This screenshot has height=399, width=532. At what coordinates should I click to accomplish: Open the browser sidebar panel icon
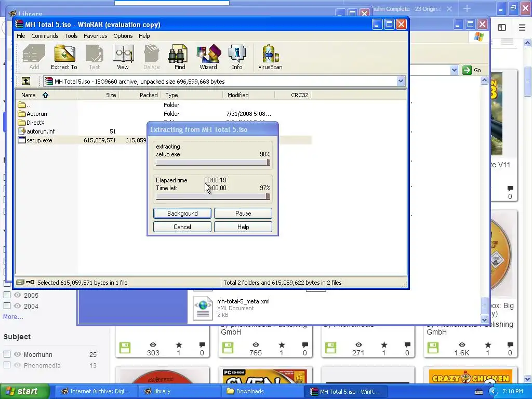pyautogui.click(x=502, y=28)
